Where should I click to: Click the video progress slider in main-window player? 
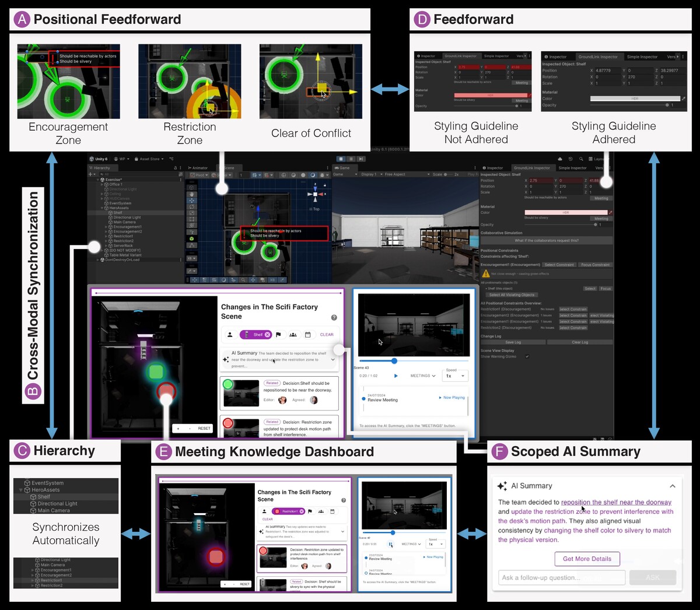[x=413, y=361]
